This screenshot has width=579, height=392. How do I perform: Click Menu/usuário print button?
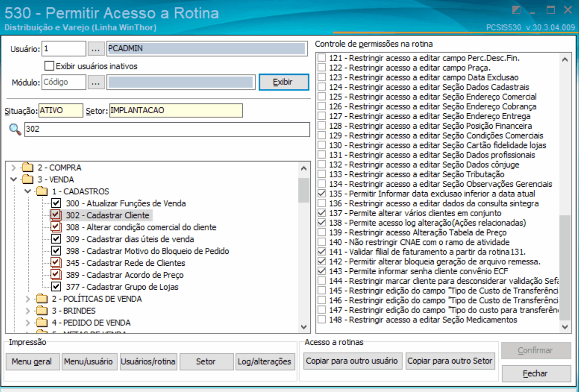click(x=89, y=361)
